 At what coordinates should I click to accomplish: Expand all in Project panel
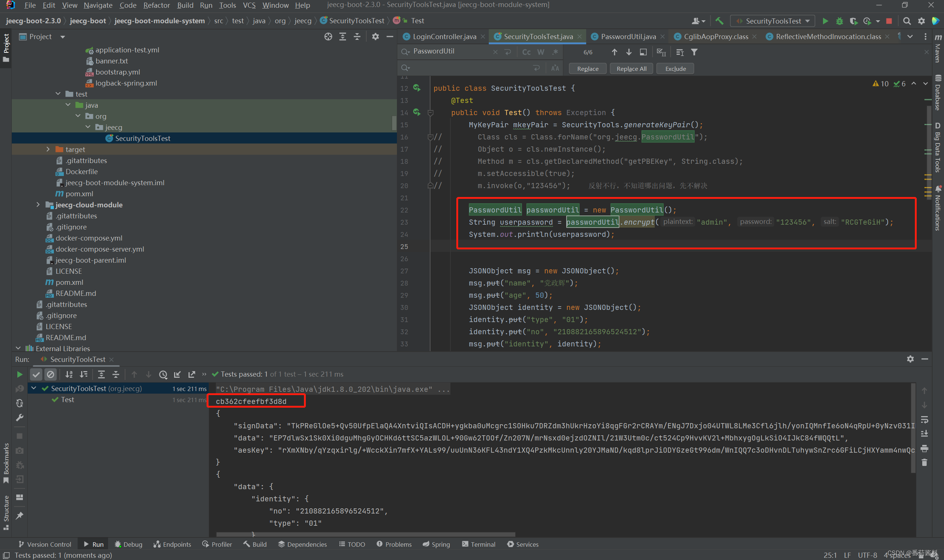tap(343, 37)
